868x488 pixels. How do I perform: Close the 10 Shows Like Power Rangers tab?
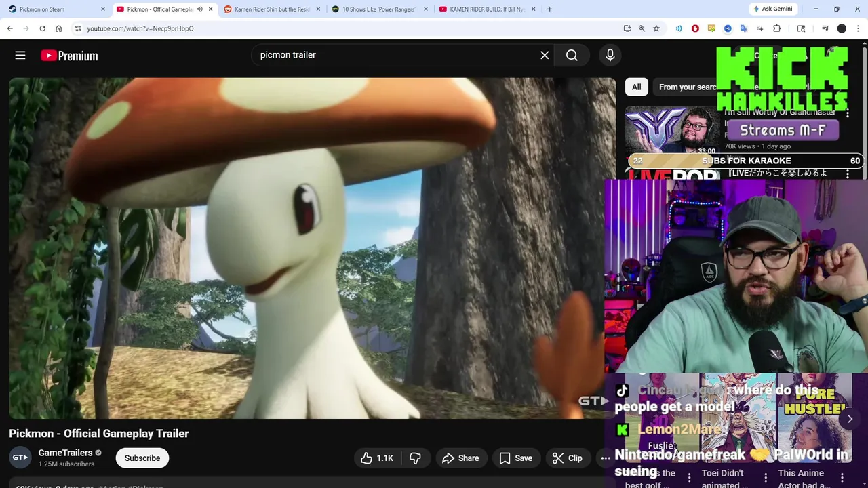click(x=426, y=9)
